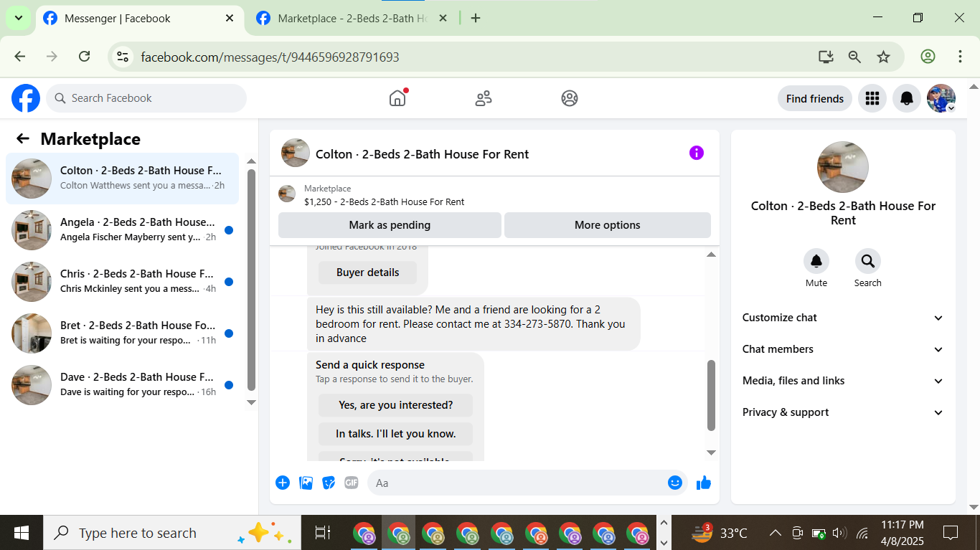980x550 pixels.
Task: Open Task View on taskbar
Action: point(323,533)
